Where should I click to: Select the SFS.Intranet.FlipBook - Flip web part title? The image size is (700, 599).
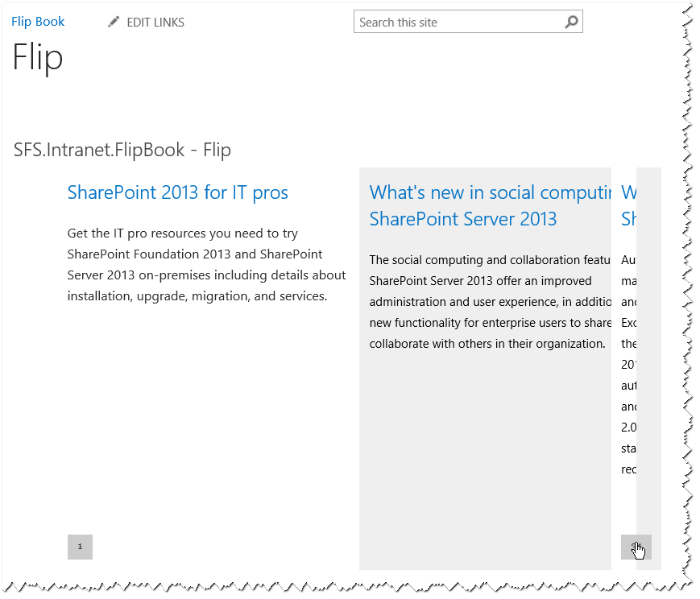(122, 150)
